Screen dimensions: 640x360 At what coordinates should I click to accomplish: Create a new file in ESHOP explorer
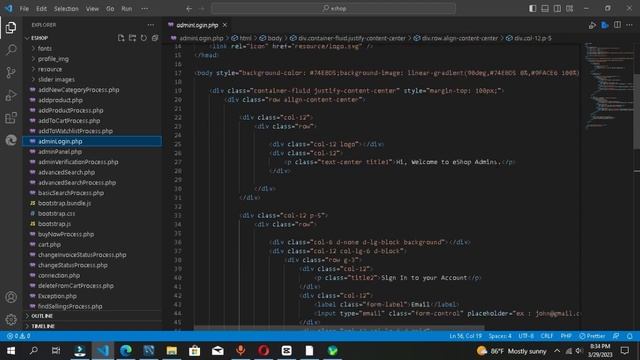[121, 38]
